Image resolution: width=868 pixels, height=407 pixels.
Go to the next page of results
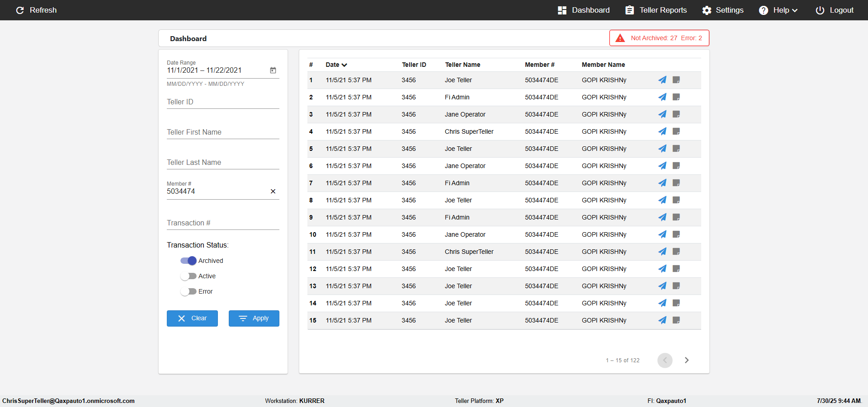[x=687, y=360]
